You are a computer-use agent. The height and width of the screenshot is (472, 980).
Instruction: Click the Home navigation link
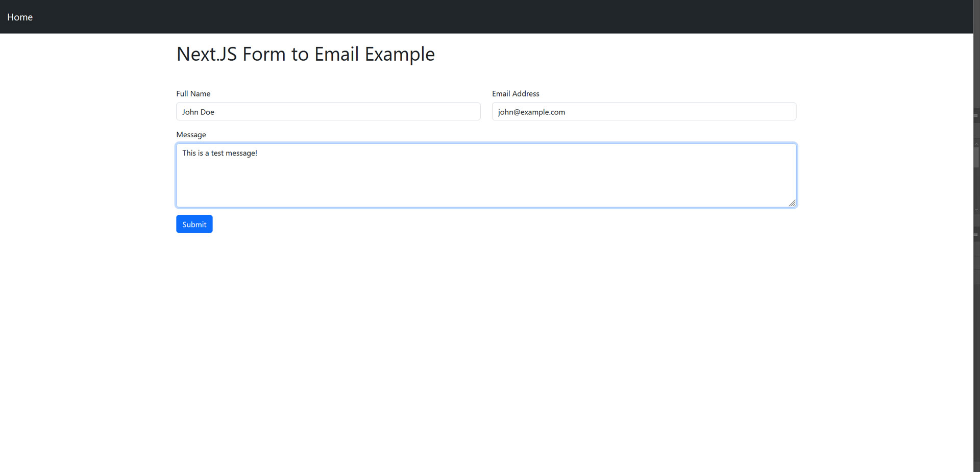click(19, 17)
